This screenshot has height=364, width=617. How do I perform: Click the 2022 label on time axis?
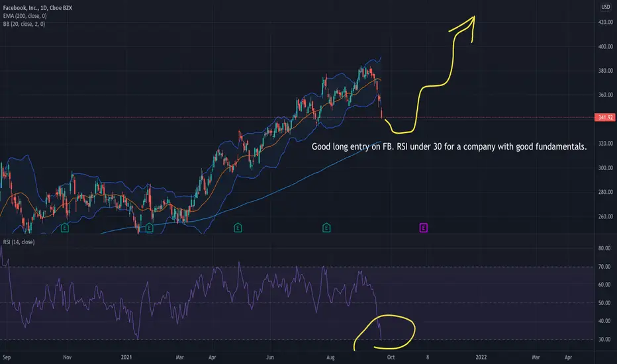(x=481, y=357)
